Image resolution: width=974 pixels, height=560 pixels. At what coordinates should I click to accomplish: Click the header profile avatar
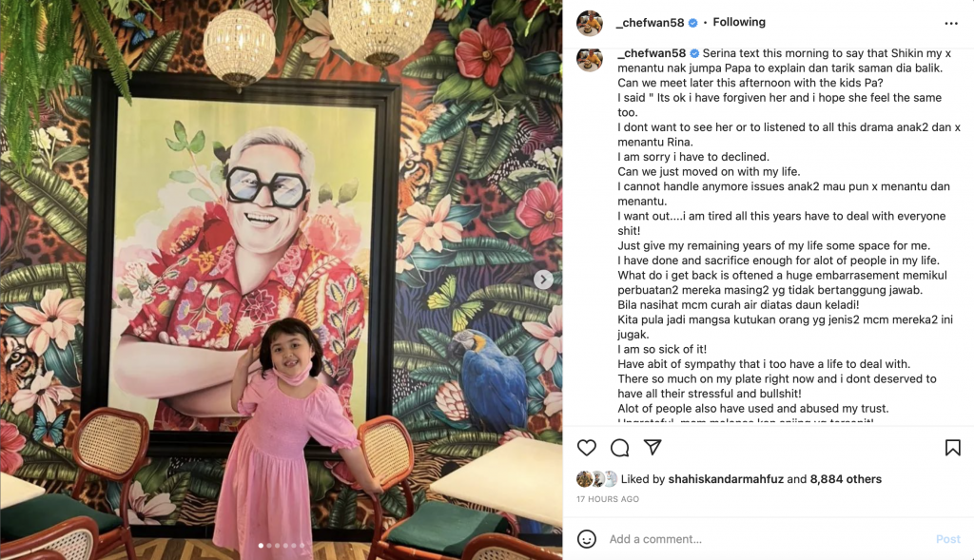tap(590, 23)
